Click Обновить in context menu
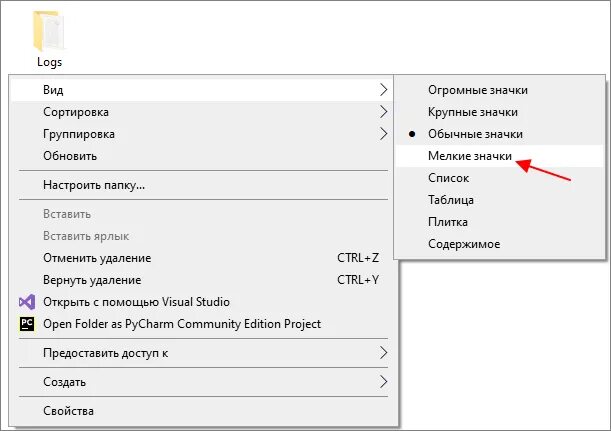The width and height of the screenshot is (611, 431). coord(70,156)
